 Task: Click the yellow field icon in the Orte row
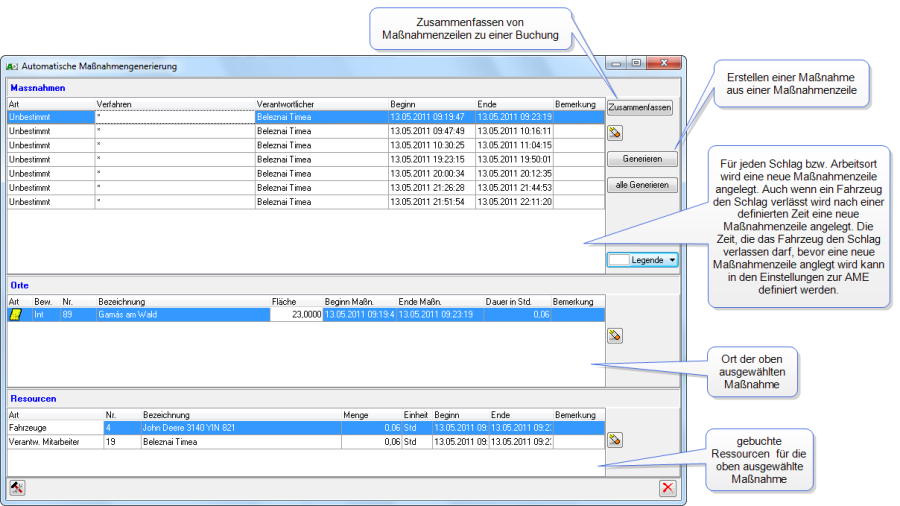point(16,314)
